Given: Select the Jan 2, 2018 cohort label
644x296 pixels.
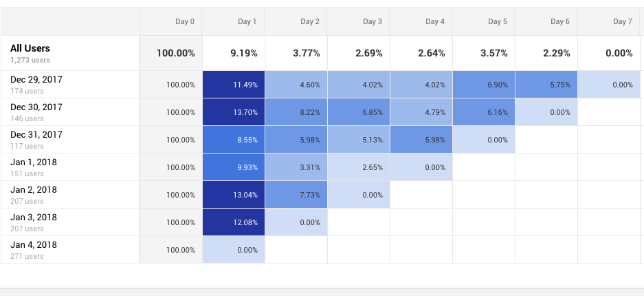Looking at the screenshot, I should click(34, 190).
